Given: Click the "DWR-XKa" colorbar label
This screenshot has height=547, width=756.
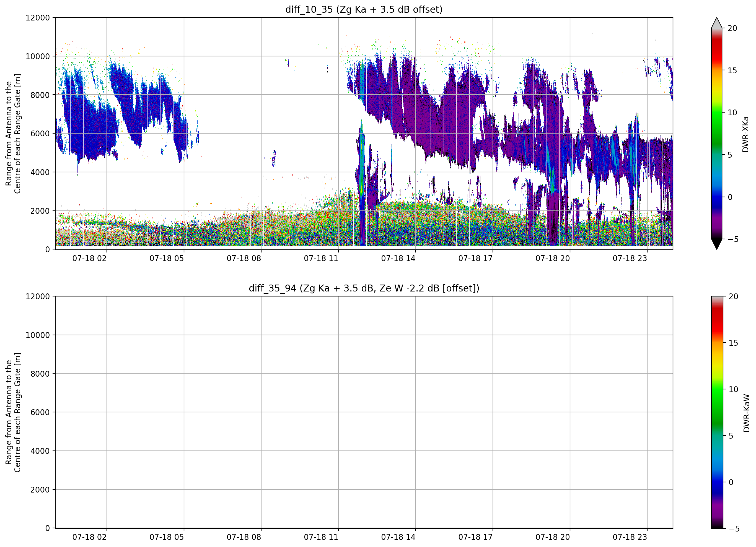Looking at the screenshot, I should click(x=745, y=134).
